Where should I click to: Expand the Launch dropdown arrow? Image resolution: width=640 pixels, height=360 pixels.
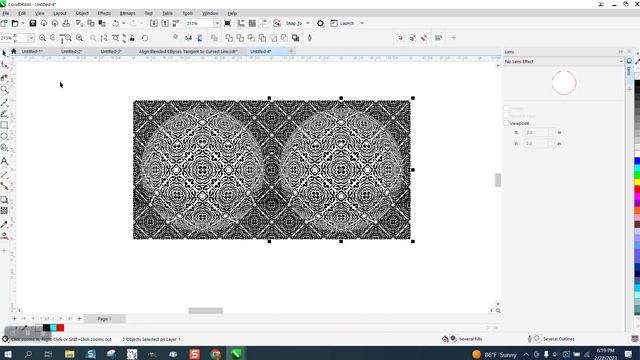click(362, 23)
